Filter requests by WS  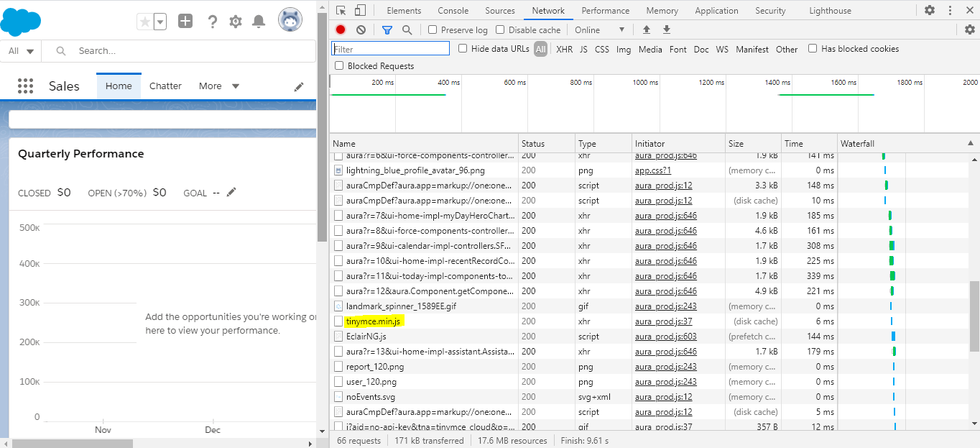(722, 50)
